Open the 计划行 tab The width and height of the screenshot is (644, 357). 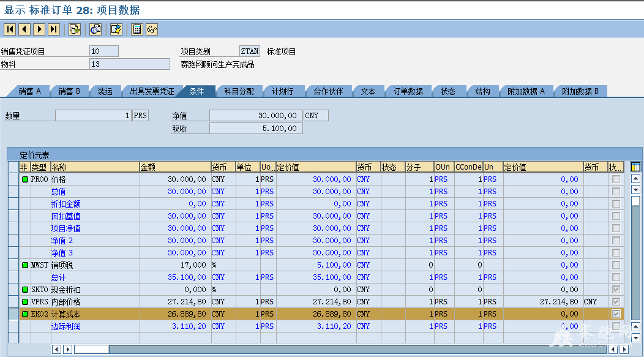pyautogui.click(x=283, y=91)
